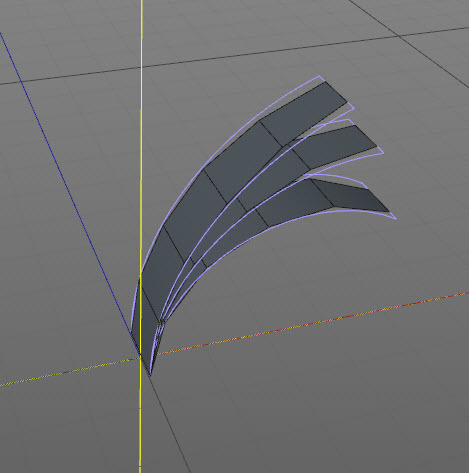Click the origin where the axes meet
Image resolution: width=469 pixels, height=473 pixels.
click(x=141, y=356)
